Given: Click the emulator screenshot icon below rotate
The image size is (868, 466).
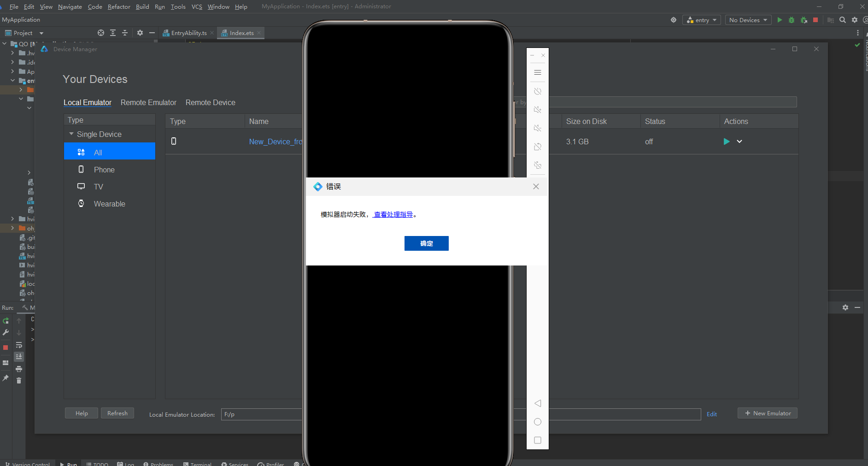Looking at the screenshot, I should pyautogui.click(x=538, y=165).
